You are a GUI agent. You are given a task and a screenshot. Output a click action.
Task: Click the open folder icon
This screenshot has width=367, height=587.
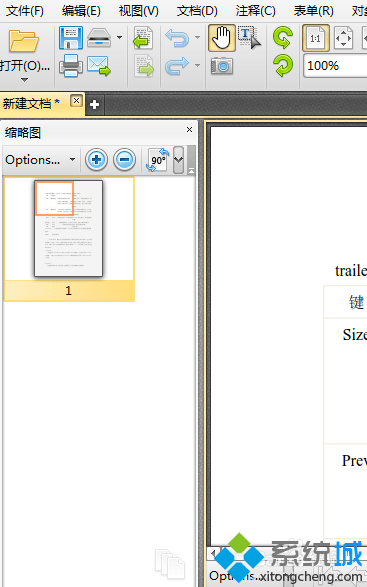point(24,41)
